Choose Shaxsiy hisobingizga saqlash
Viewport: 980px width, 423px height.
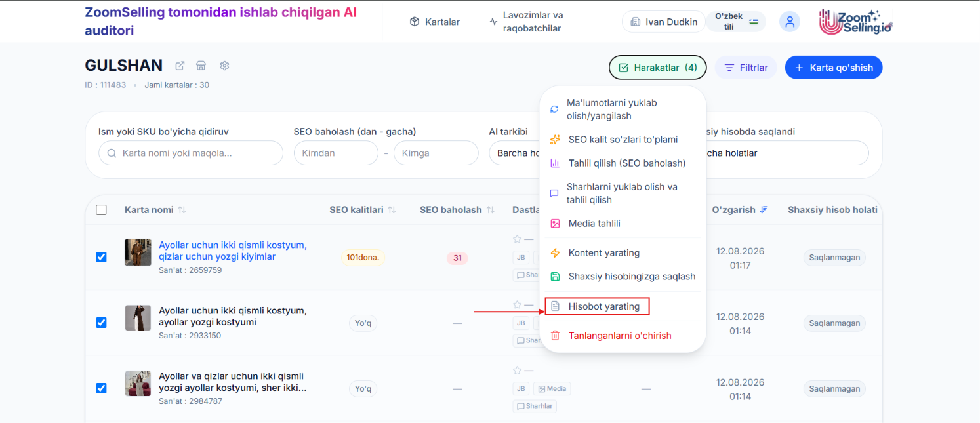pos(623,277)
